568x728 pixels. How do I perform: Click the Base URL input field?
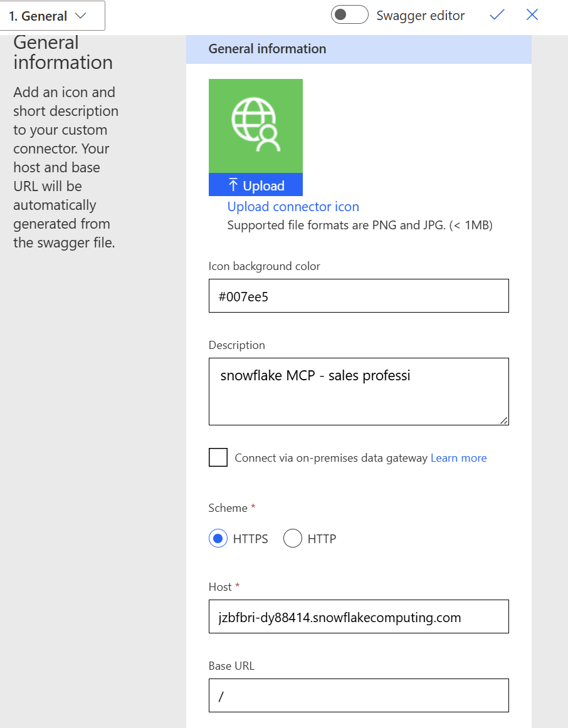coord(359,695)
